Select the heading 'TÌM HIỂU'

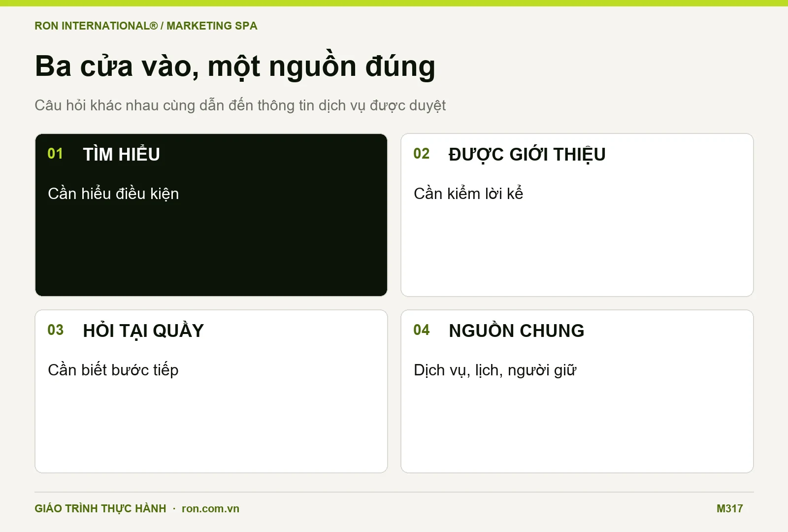pos(121,154)
